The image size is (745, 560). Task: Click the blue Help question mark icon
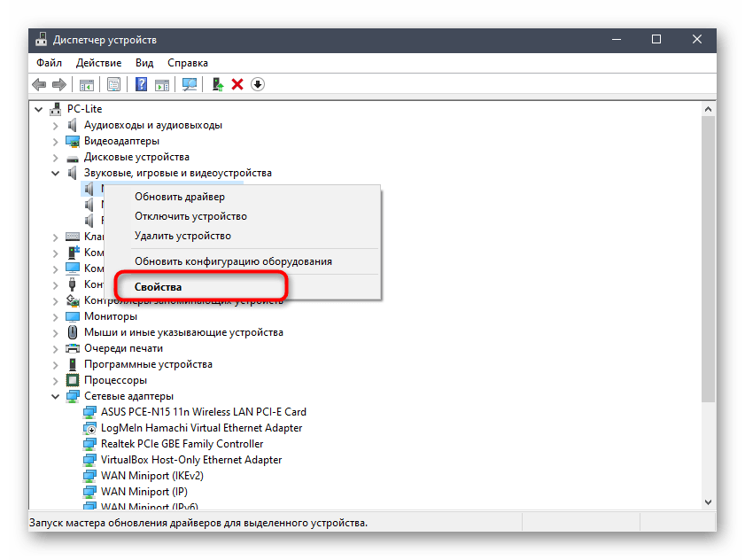tap(141, 84)
